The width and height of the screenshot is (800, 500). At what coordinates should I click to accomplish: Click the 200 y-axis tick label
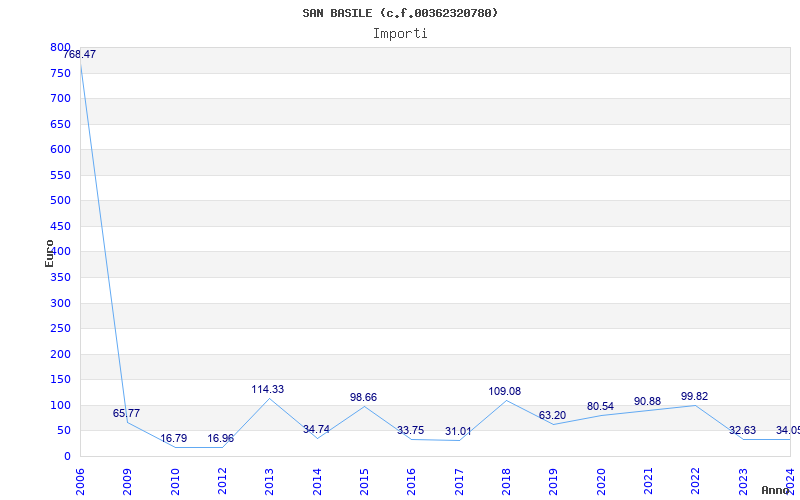(x=60, y=355)
